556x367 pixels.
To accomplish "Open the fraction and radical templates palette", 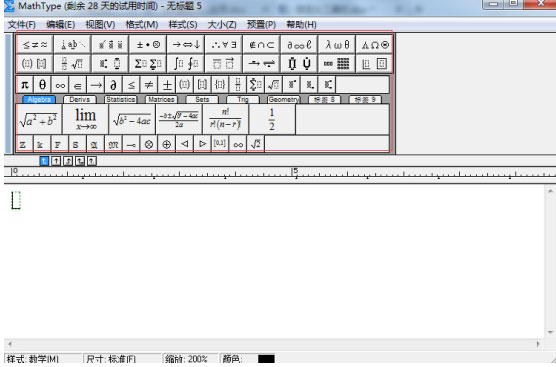I will [x=72, y=64].
